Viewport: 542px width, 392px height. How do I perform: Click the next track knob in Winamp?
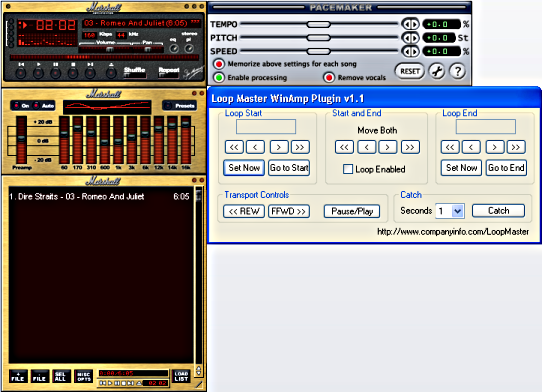(90, 73)
